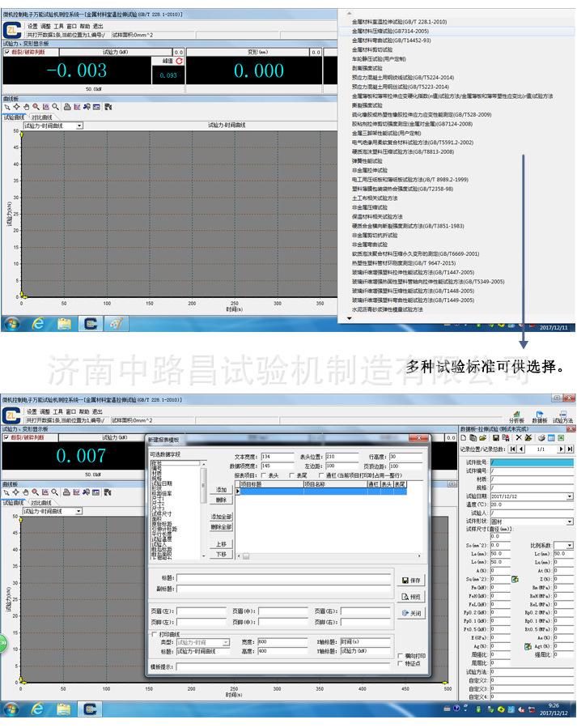The height and width of the screenshot is (728, 577).
Task: Click horizontal scrollbar thumb under report item grid
Action: [x=246, y=556]
